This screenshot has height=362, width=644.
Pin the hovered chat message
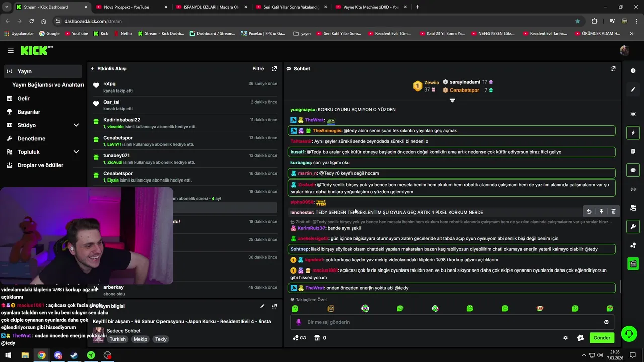(601, 212)
